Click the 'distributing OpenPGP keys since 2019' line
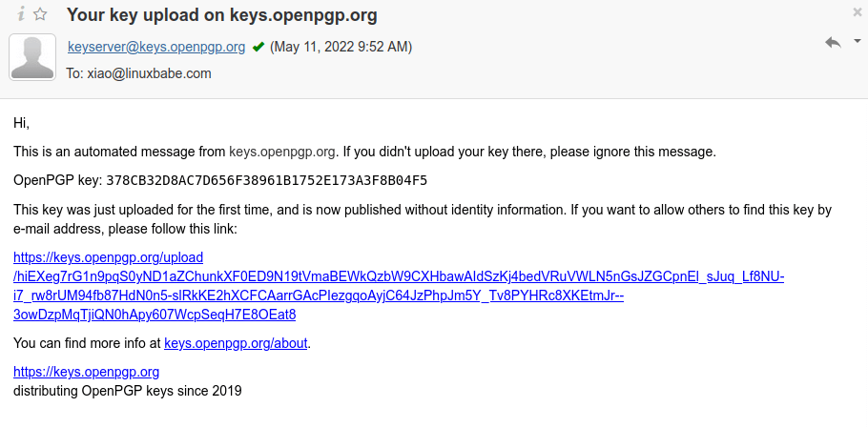Screen dimensions: 868x428 [x=128, y=391]
